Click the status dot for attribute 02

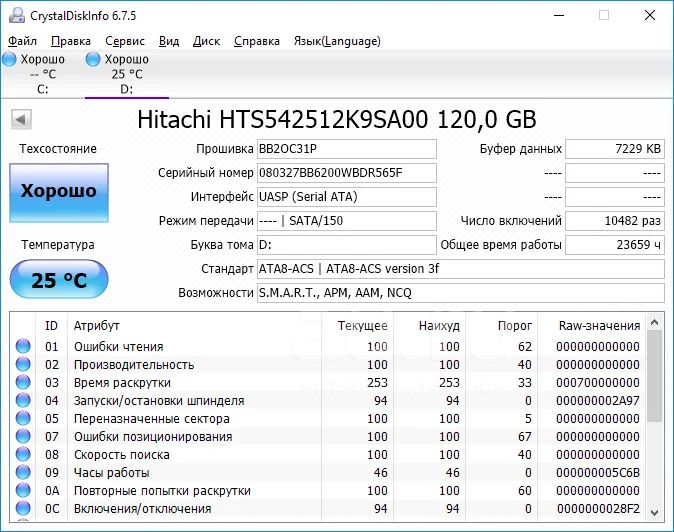(x=23, y=364)
